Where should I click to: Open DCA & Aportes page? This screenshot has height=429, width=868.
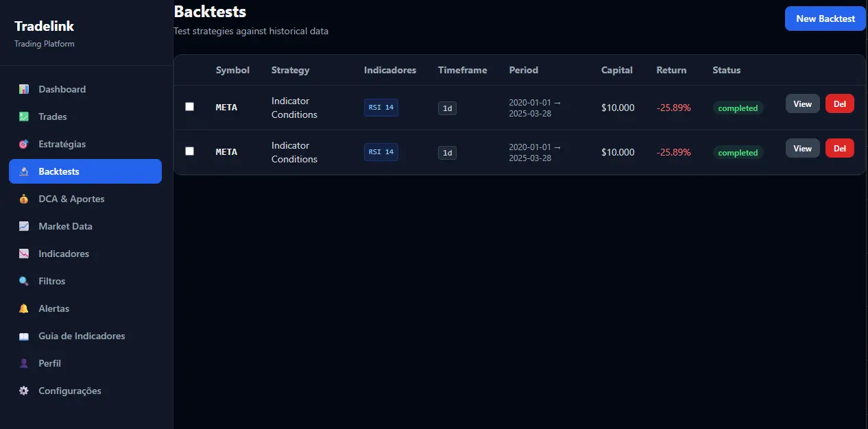85,199
